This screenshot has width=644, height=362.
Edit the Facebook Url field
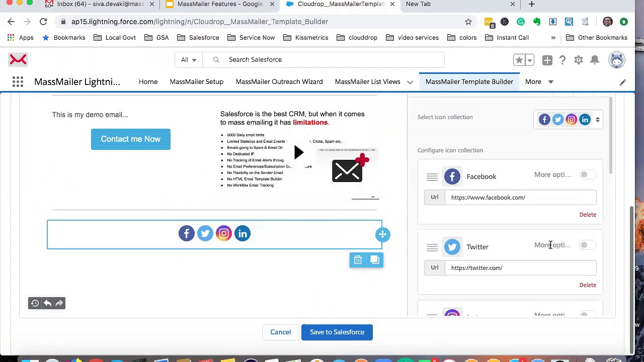[x=521, y=198]
